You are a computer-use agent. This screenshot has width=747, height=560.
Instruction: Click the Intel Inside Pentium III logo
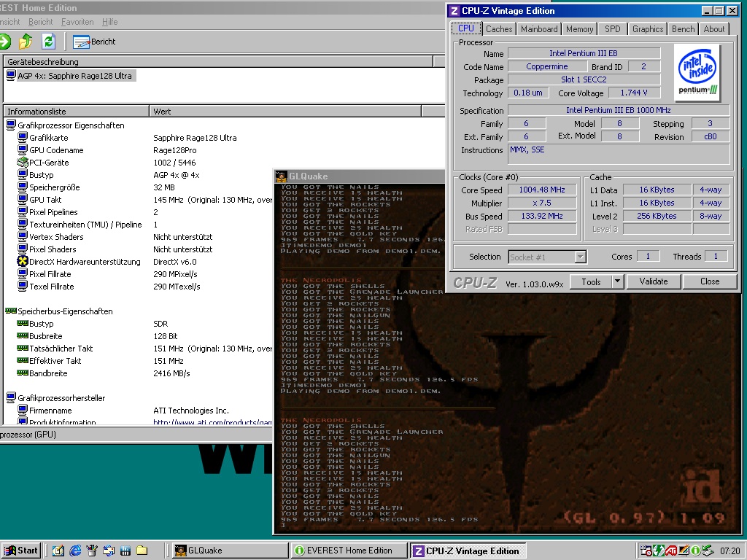pyautogui.click(x=697, y=72)
